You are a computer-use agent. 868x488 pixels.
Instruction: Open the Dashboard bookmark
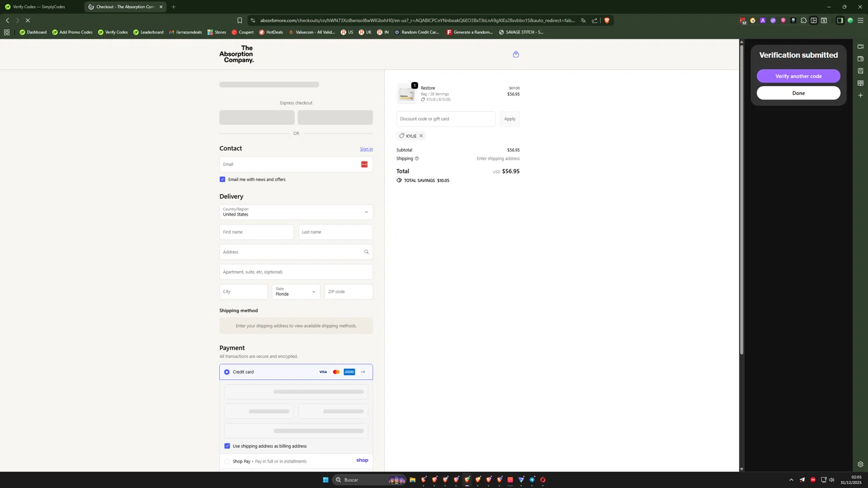33,32
